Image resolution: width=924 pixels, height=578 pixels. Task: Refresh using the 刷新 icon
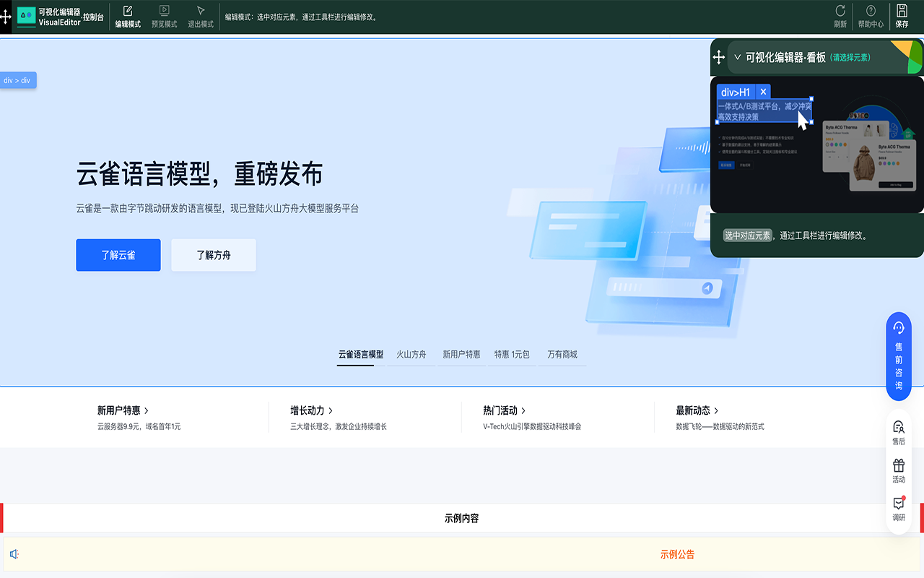coord(839,11)
